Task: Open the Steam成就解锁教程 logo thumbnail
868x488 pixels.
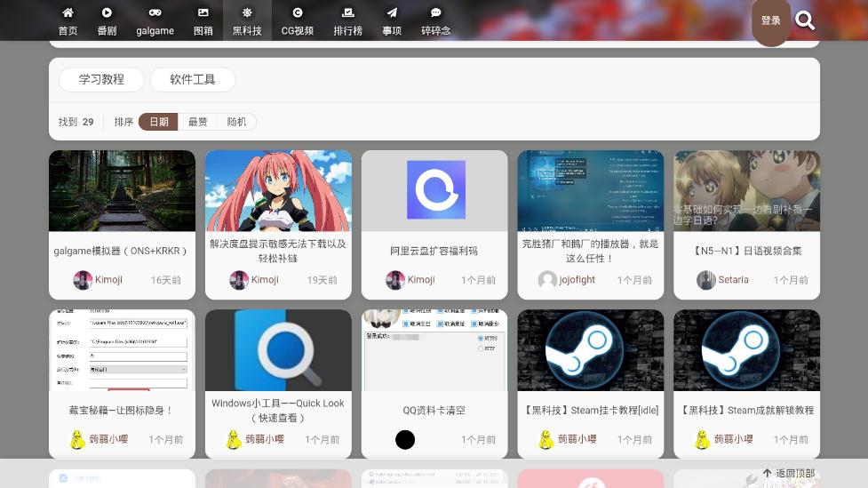Action: [747, 350]
